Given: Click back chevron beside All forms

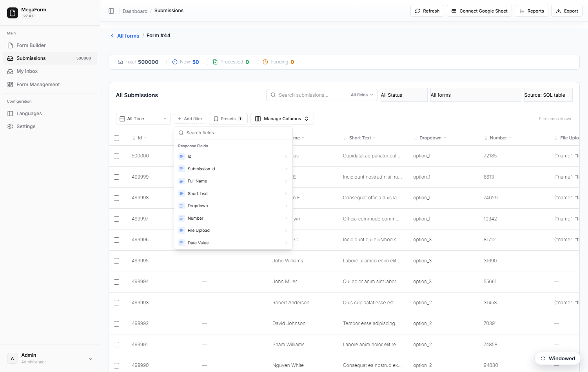Looking at the screenshot, I should [x=112, y=36].
